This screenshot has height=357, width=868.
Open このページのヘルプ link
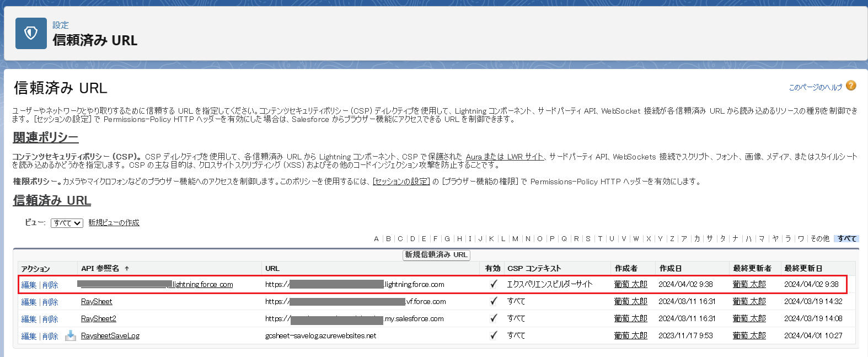815,87
